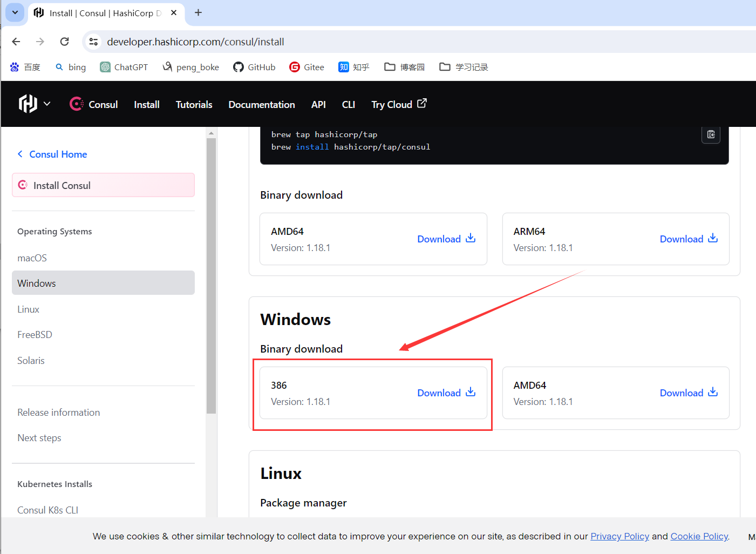Select Install in top navigation
The width and height of the screenshot is (756, 554).
coord(147,104)
